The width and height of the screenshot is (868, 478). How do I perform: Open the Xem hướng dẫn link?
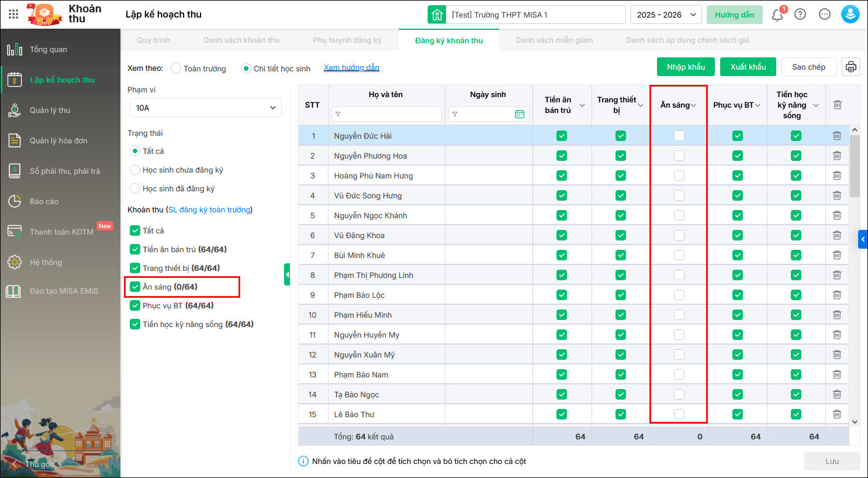(351, 68)
